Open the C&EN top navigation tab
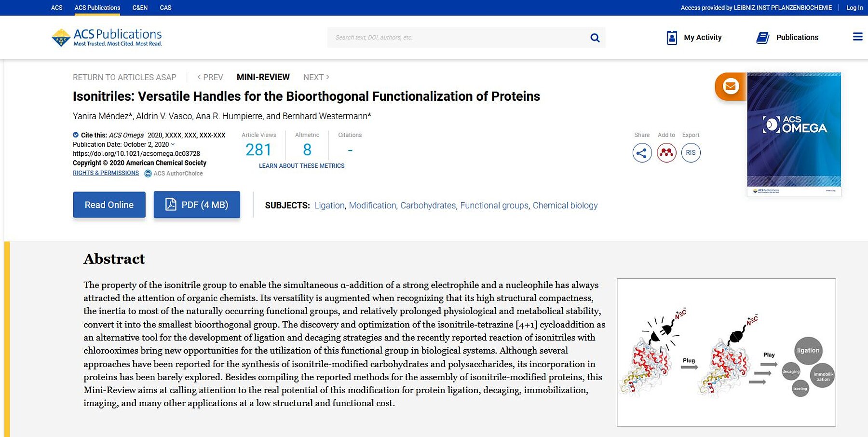 point(140,8)
